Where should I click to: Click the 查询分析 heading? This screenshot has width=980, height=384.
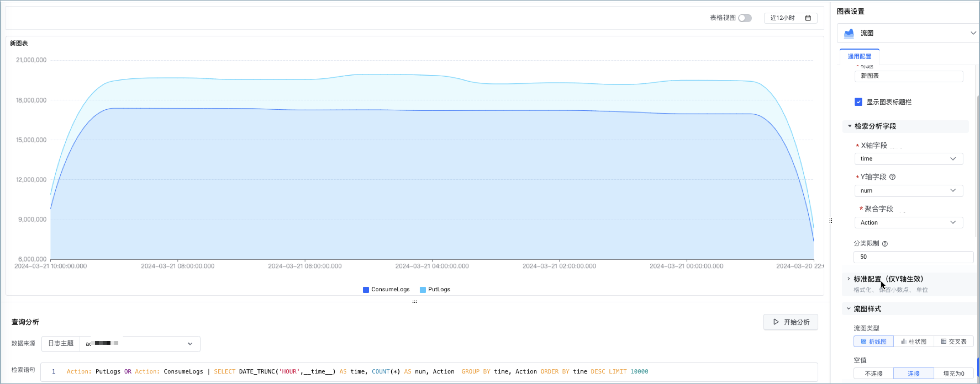click(x=25, y=322)
